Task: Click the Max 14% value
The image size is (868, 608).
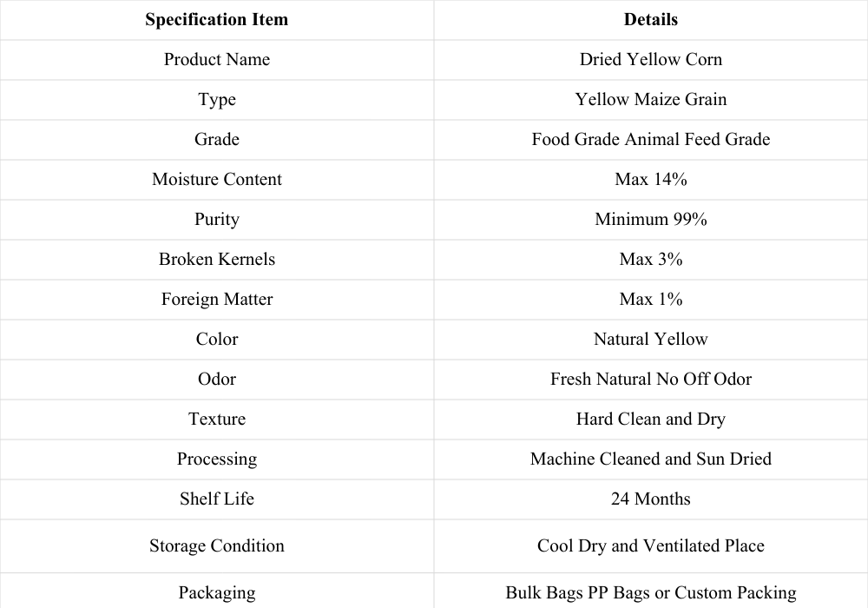Action: click(650, 179)
